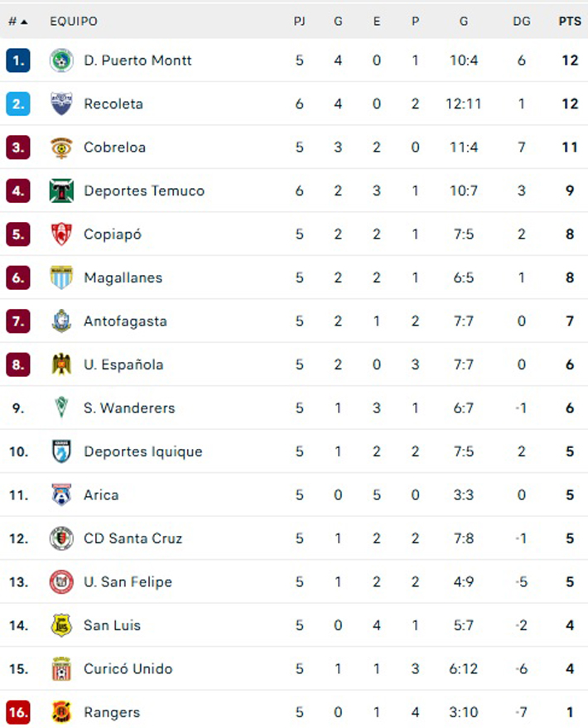Sort standings by PTS column header

pos(569,22)
